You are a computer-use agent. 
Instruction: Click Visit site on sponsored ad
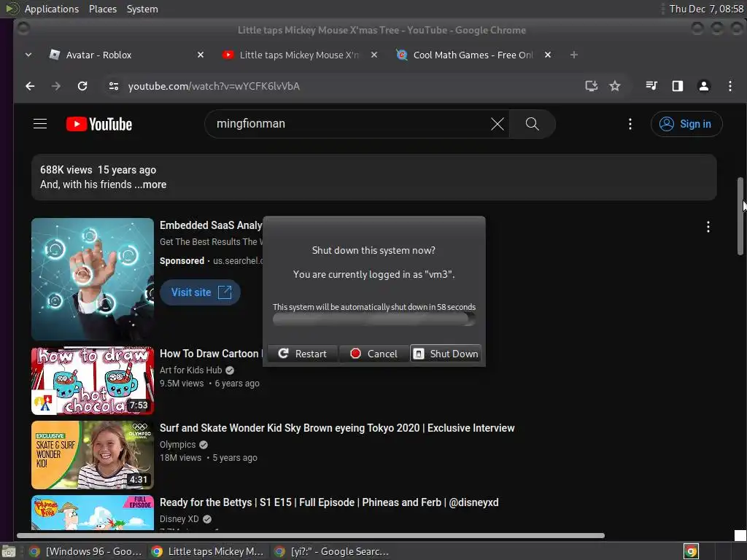[x=200, y=292]
